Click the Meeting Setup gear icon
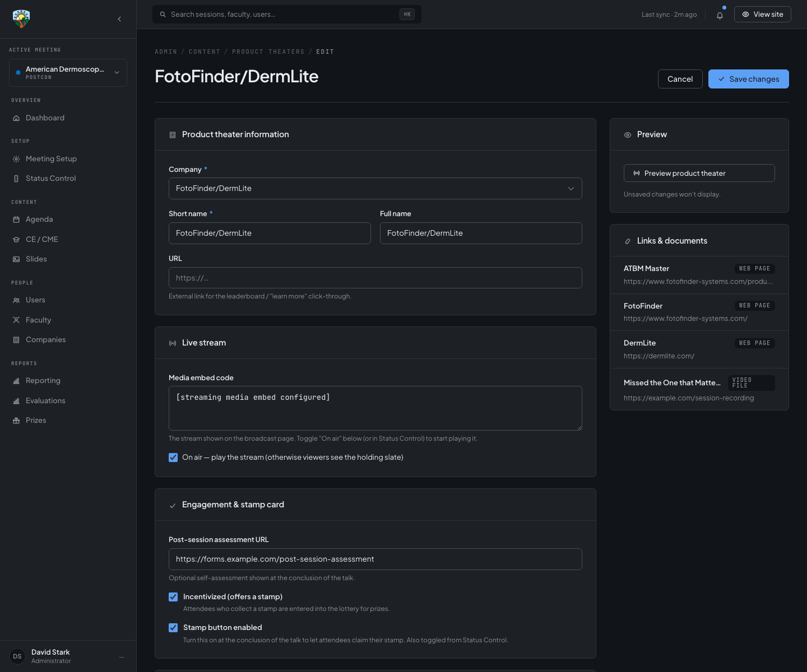This screenshot has height=672, width=807. click(x=16, y=159)
